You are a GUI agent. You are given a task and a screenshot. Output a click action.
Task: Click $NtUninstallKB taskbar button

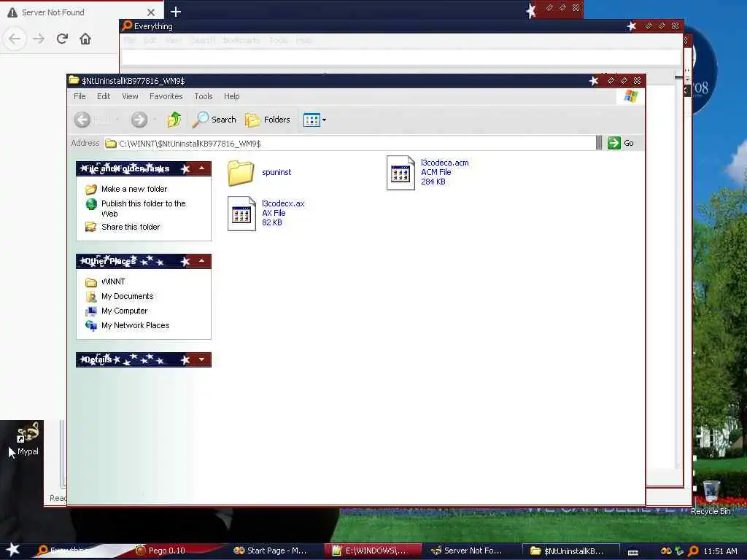coord(570,551)
